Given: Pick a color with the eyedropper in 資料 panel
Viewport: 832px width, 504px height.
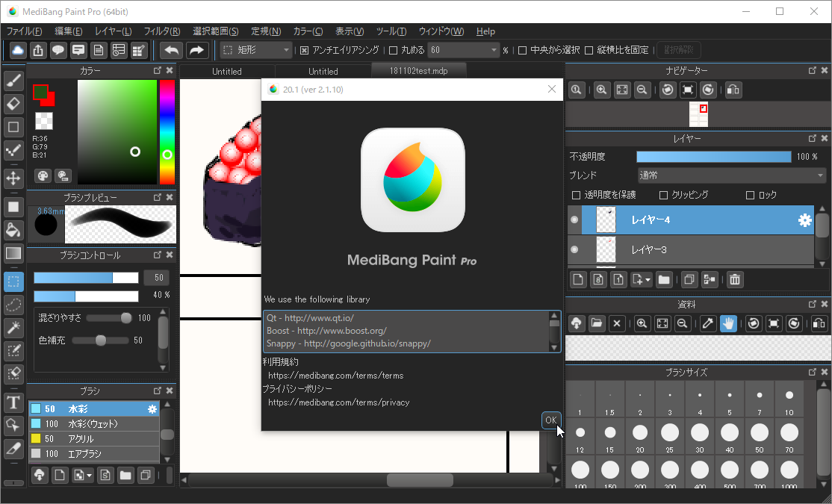Looking at the screenshot, I should coord(707,323).
